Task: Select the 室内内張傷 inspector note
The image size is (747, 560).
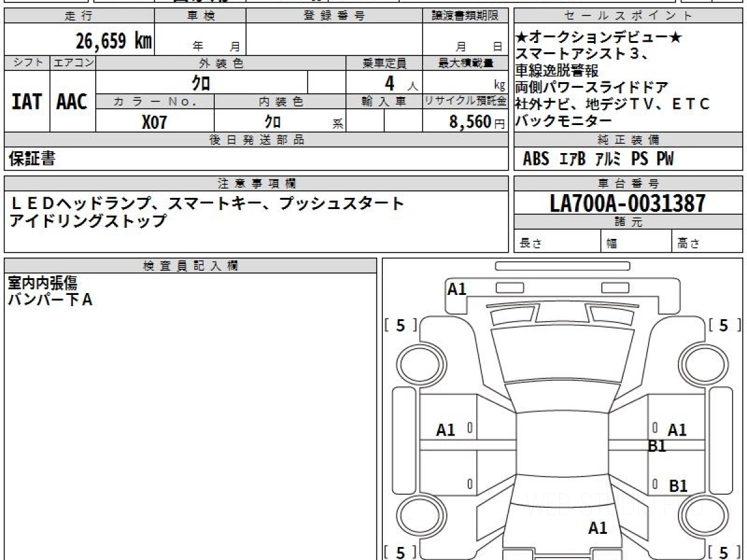Action: click(x=42, y=284)
